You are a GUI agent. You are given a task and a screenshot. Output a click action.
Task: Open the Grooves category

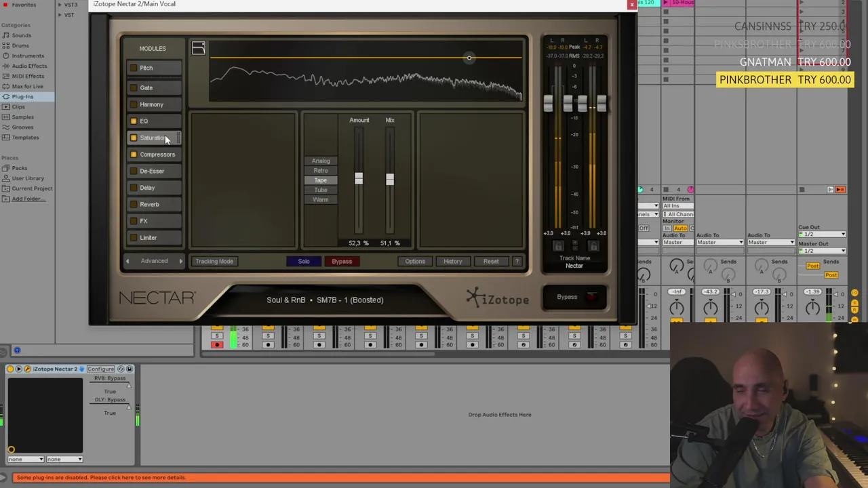(22, 127)
